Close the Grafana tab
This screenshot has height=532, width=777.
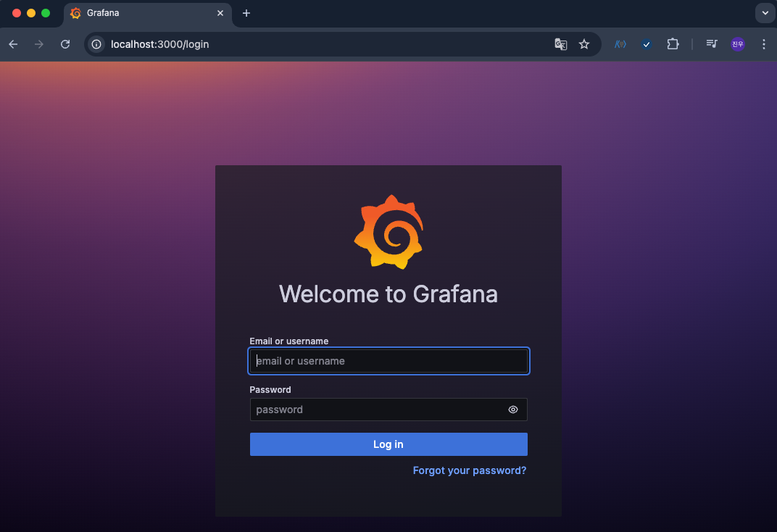tap(220, 13)
